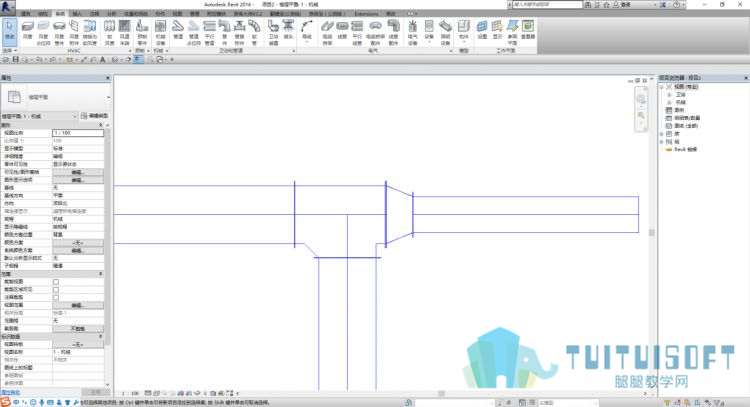Select the Plumbing Fixture toilet icon
Image resolution: width=750 pixels, height=407 pixels.
273,32
